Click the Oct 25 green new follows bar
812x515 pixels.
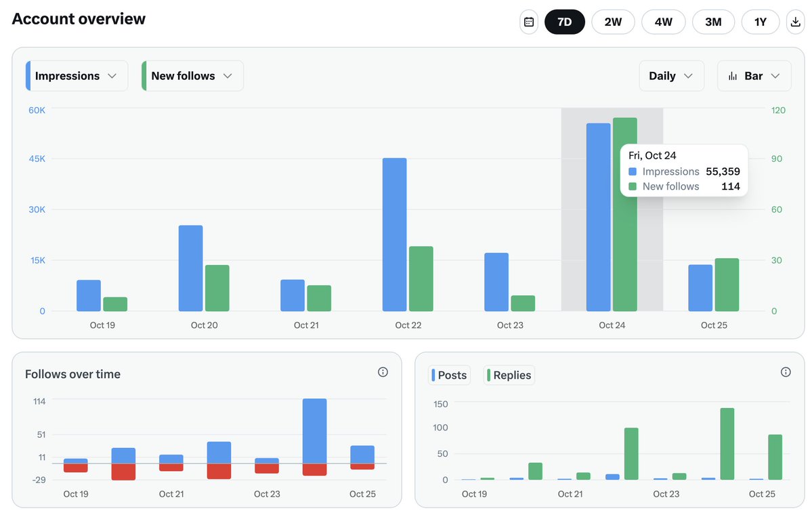[x=727, y=285]
